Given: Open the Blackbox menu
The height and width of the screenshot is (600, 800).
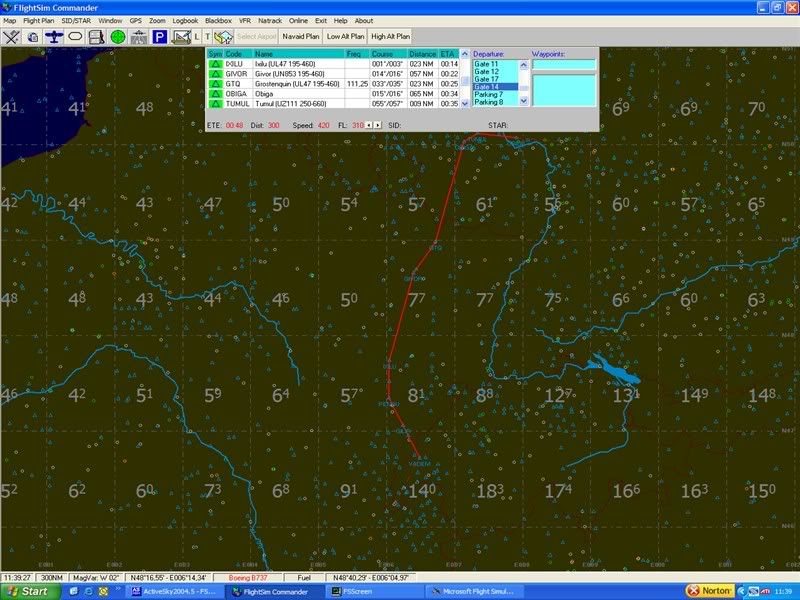Looking at the screenshot, I should pos(218,21).
